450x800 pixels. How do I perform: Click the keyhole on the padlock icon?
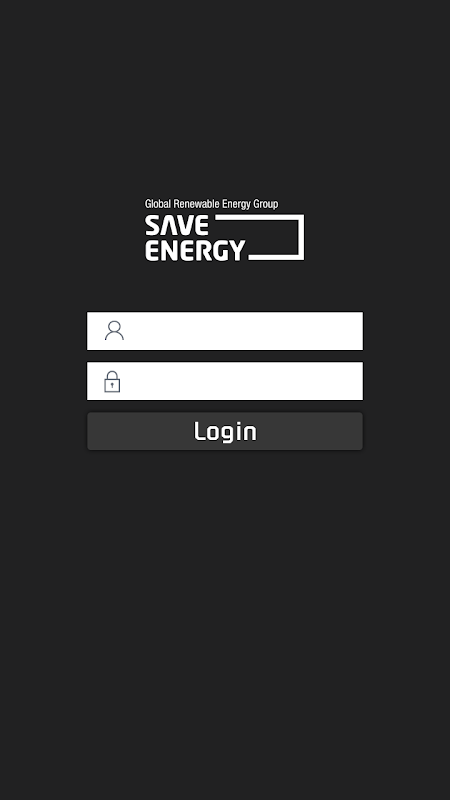[x=112, y=385]
